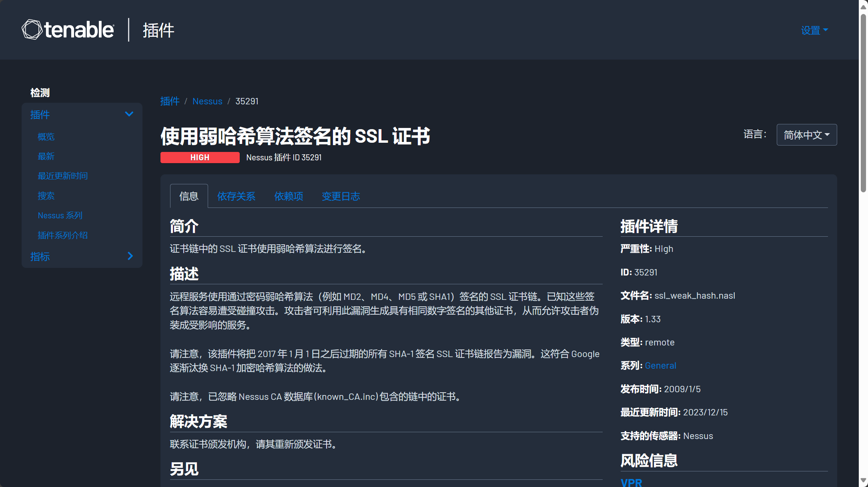Screen dimensions: 868x487
Task: Open the 设置 dropdown menu
Action: [x=814, y=30]
